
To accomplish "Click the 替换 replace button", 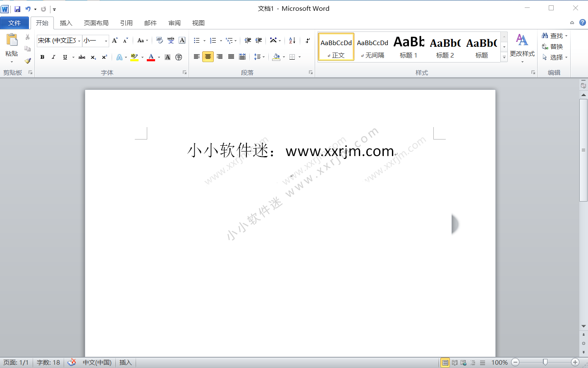I will pyautogui.click(x=553, y=46).
